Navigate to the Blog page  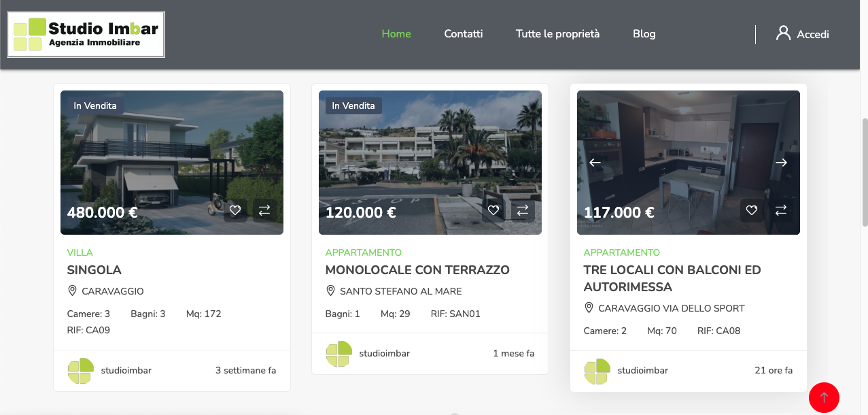tap(644, 34)
